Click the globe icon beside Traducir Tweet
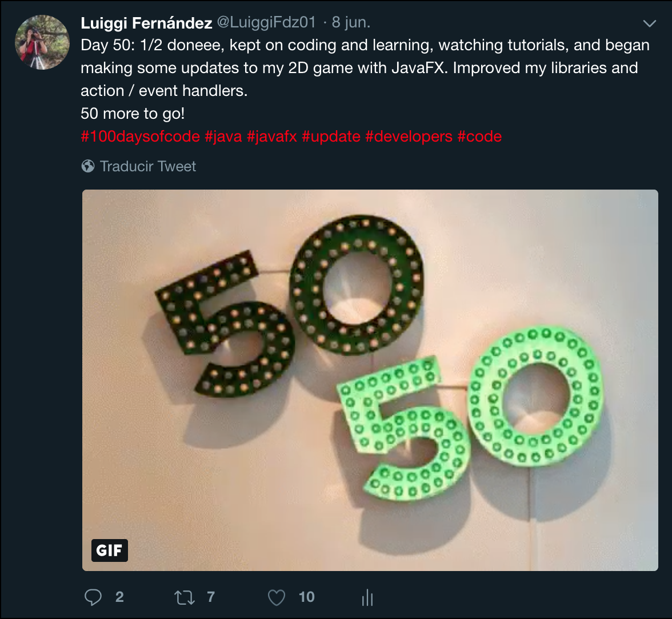The width and height of the screenshot is (672, 619). pos(88,166)
